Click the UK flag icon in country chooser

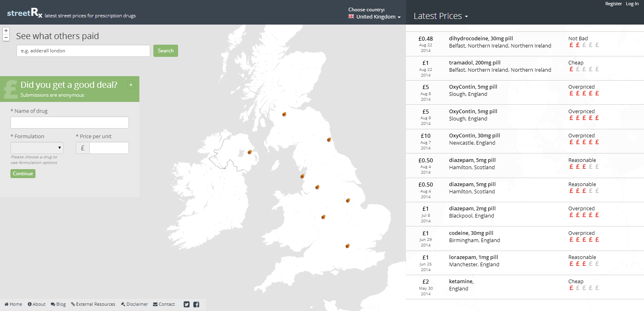click(x=351, y=17)
